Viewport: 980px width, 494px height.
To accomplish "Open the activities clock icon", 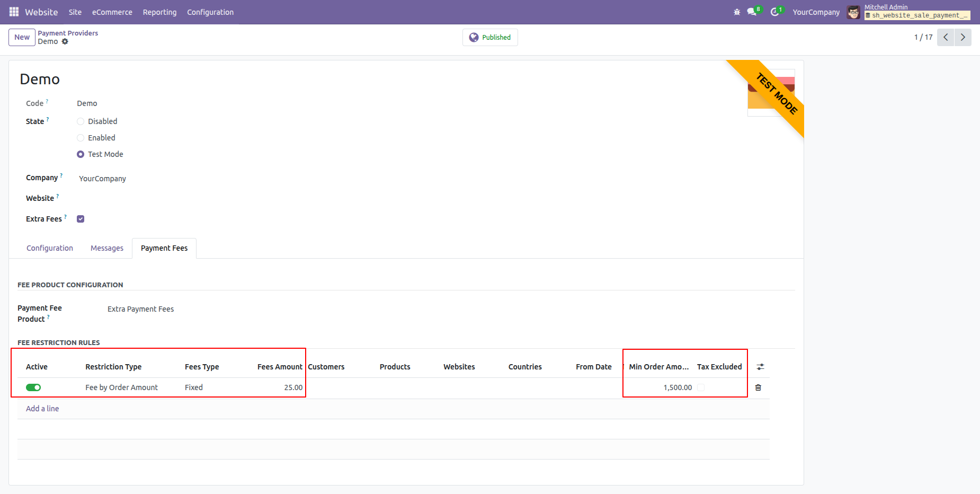I will point(774,12).
